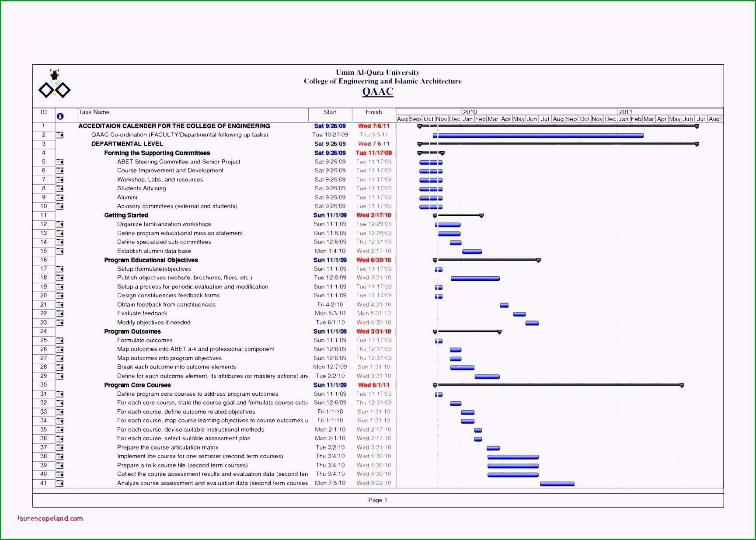Click indicator icon for Break each outcome row
Image resolution: width=756 pixels, height=540 pixels.
(59, 367)
